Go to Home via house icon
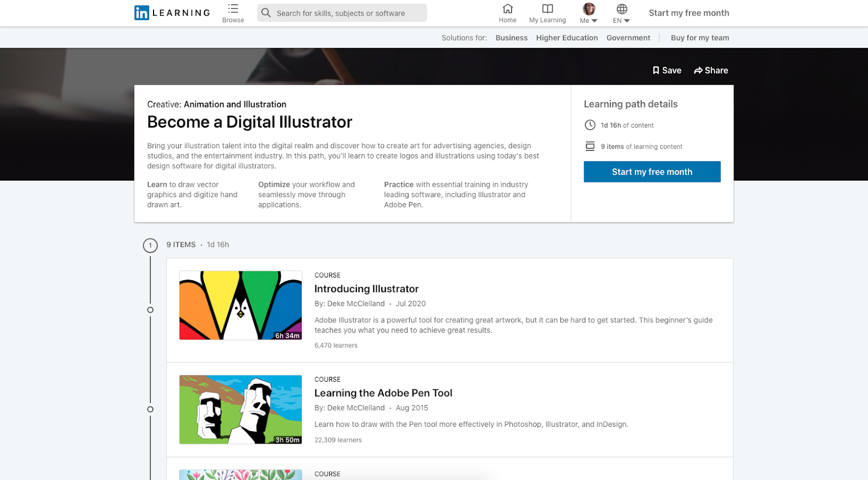The width and height of the screenshot is (868, 480). (508, 9)
